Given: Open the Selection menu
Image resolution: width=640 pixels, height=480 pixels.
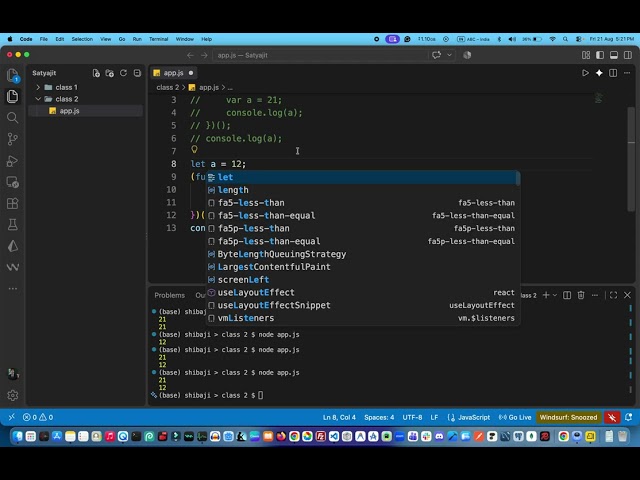Looking at the screenshot, I should tap(82, 39).
